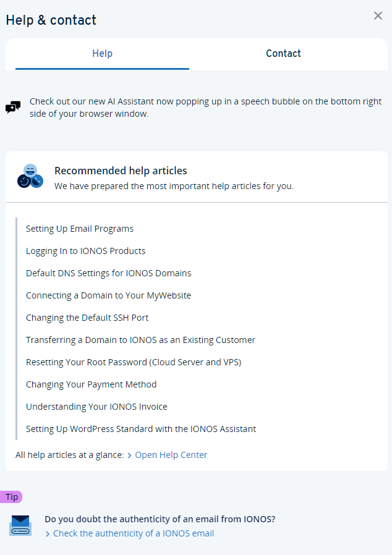
Task: Switch to the Help tab
Action: point(102,54)
